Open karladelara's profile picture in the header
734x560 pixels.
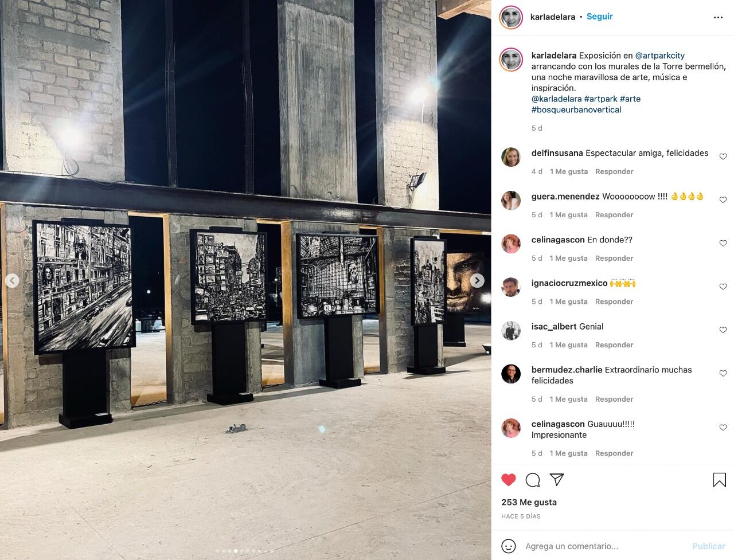tap(511, 17)
